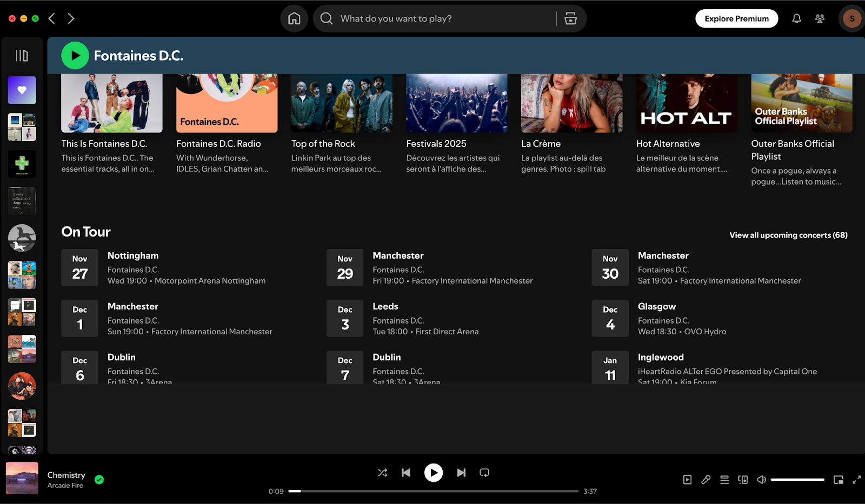This screenshot has width=865, height=504.
Task: Open the Home page icon
Action: coord(294,18)
